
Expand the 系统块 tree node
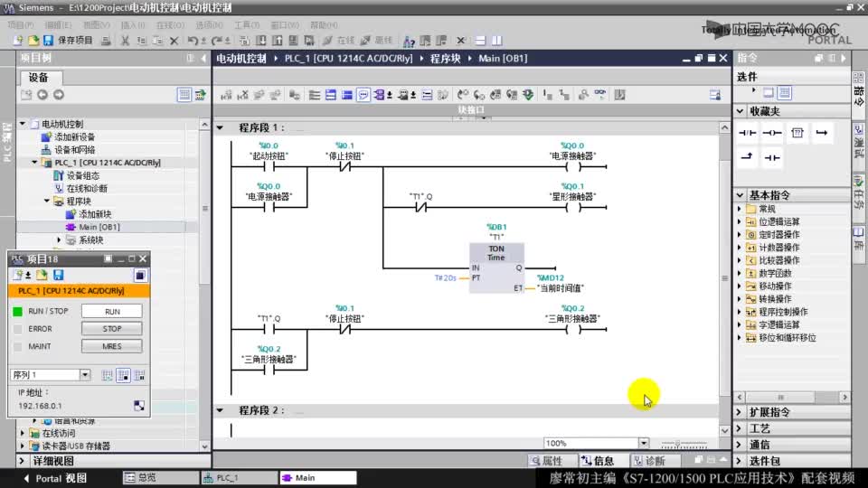[60, 240]
